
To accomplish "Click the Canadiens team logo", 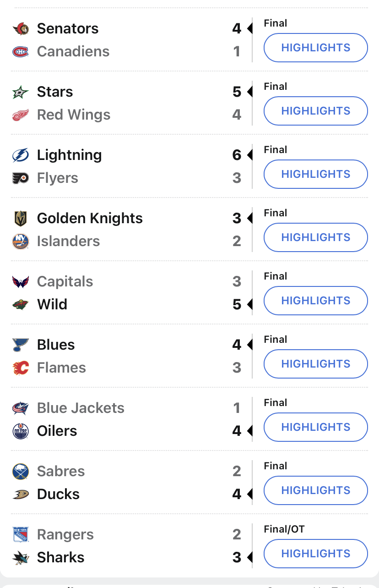I will pos(21,52).
